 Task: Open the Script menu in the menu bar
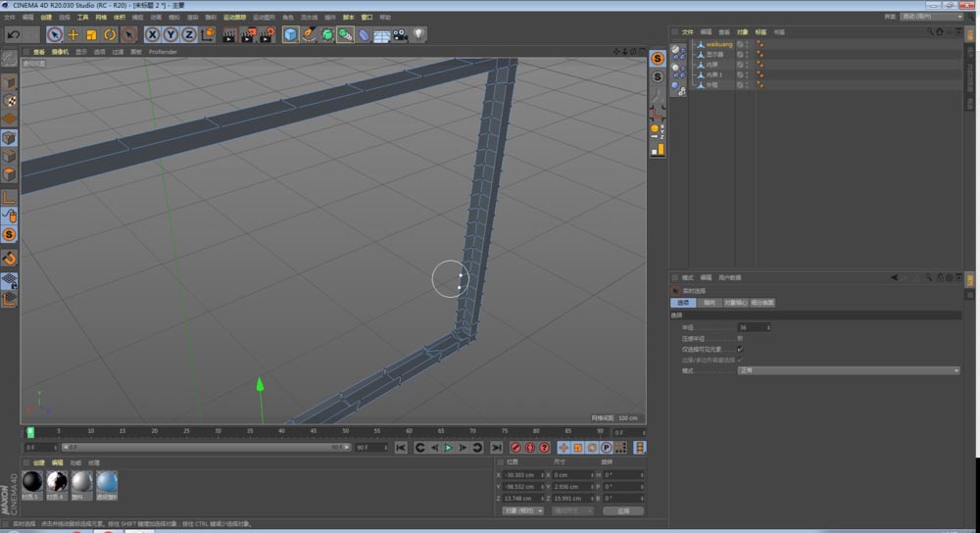click(348, 18)
